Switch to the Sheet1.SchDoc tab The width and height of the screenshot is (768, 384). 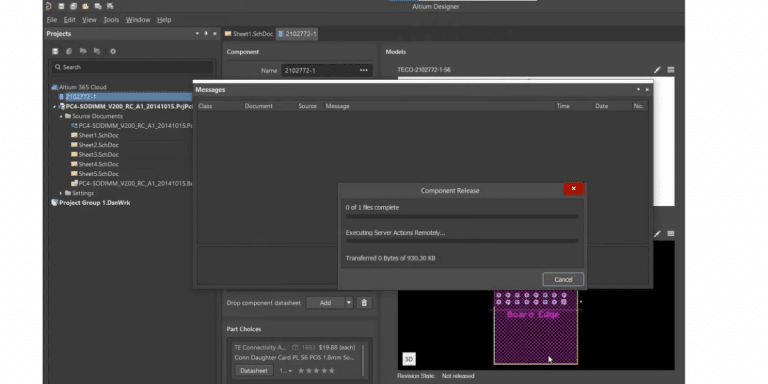coord(249,34)
